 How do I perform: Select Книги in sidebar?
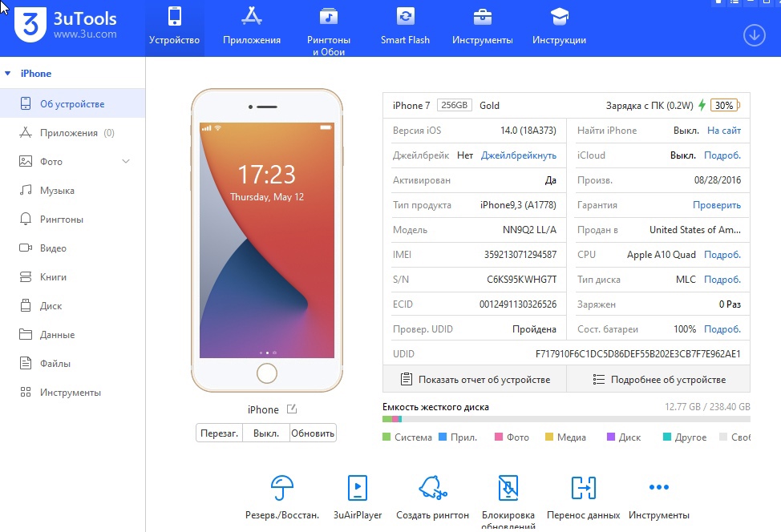point(73,276)
